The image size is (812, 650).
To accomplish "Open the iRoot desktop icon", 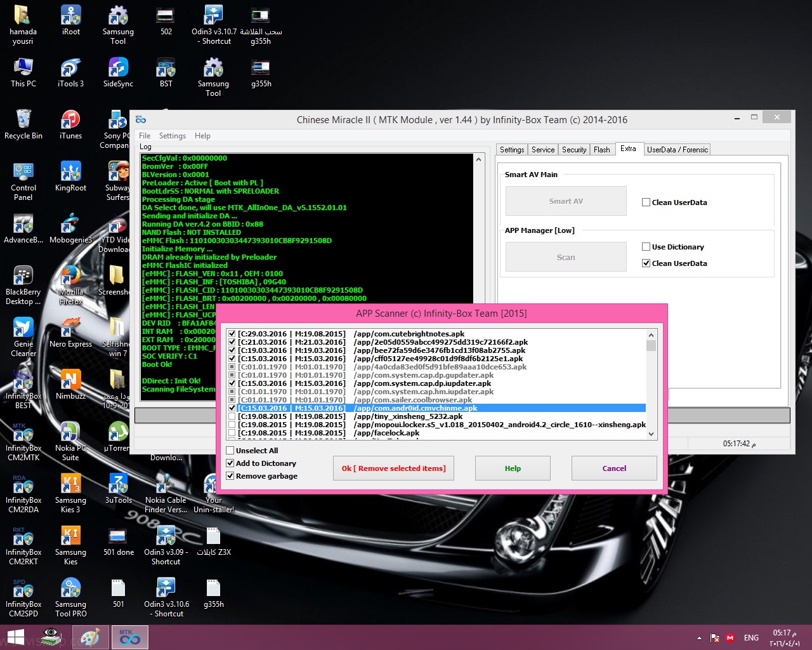I will click(71, 20).
